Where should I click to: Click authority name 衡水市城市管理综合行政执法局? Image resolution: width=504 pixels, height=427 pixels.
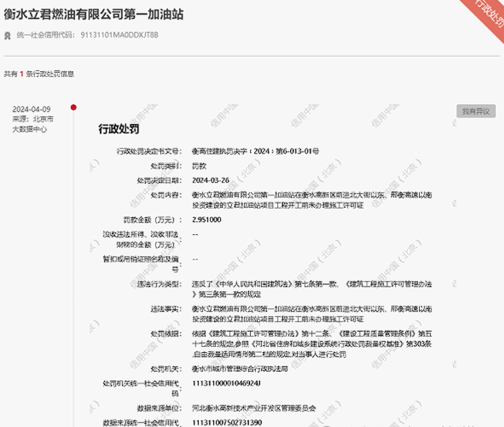(240, 369)
